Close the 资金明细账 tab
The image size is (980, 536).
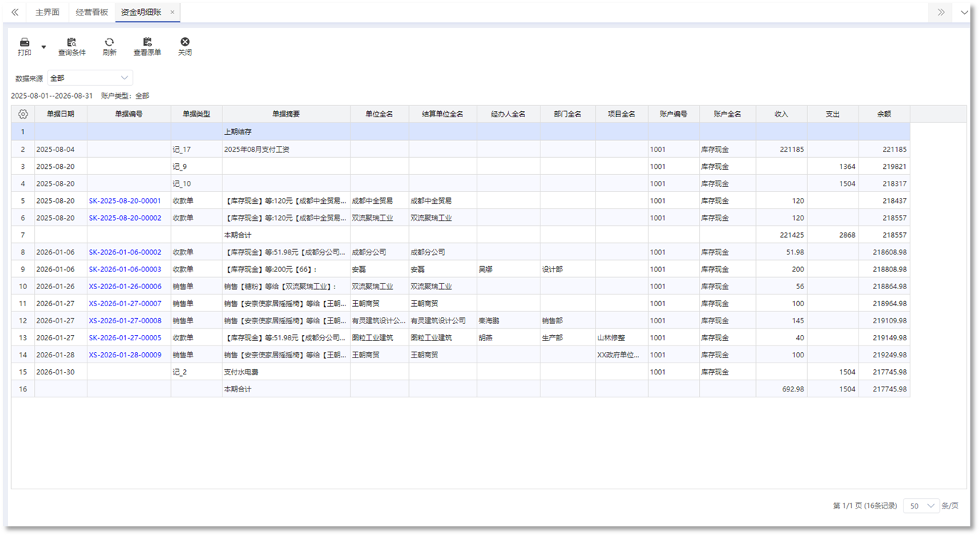(173, 13)
